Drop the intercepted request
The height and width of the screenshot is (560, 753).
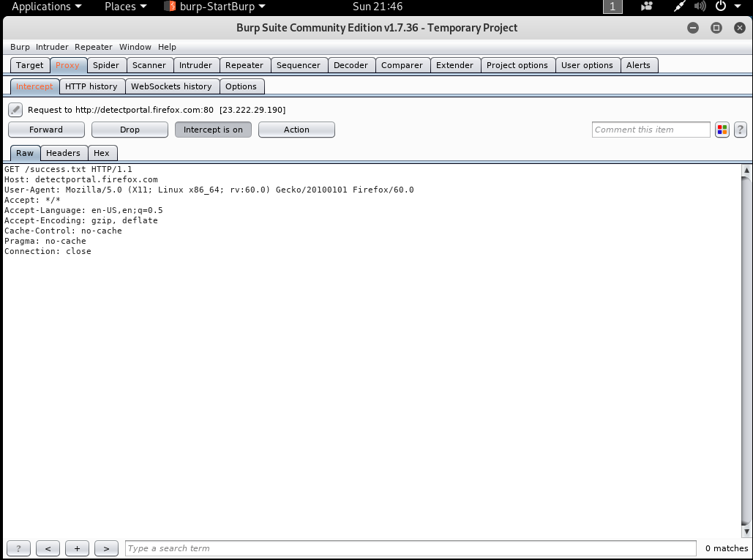tap(130, 130)
